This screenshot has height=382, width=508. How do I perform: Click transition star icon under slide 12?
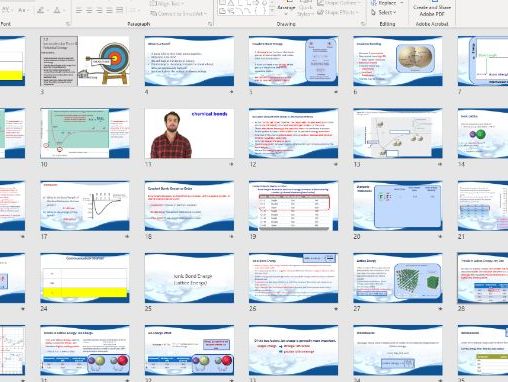[x=336, y=164]
